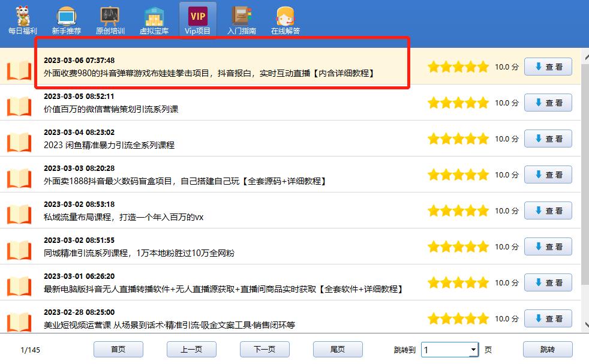This screenshot has height=364, width=589.
Task: Click 查看 for 无人直播转播软件 item
Action: (x=548, y=283)
